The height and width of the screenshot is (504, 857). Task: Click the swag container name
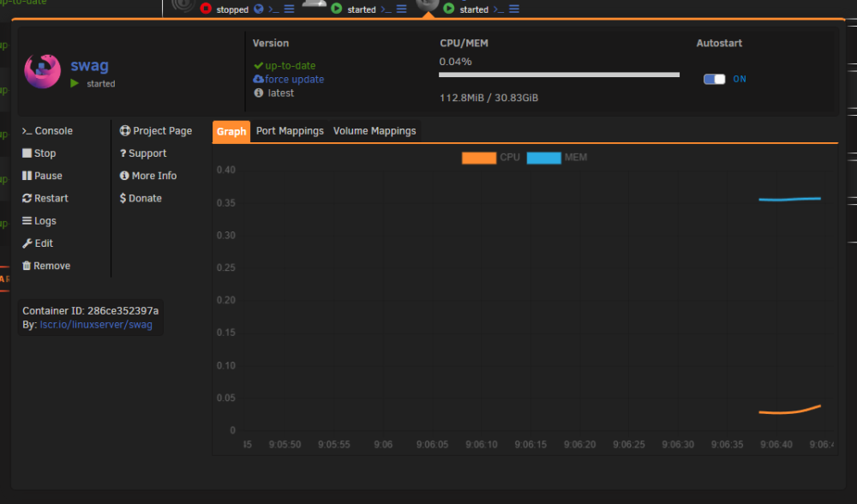coord(90,66)
